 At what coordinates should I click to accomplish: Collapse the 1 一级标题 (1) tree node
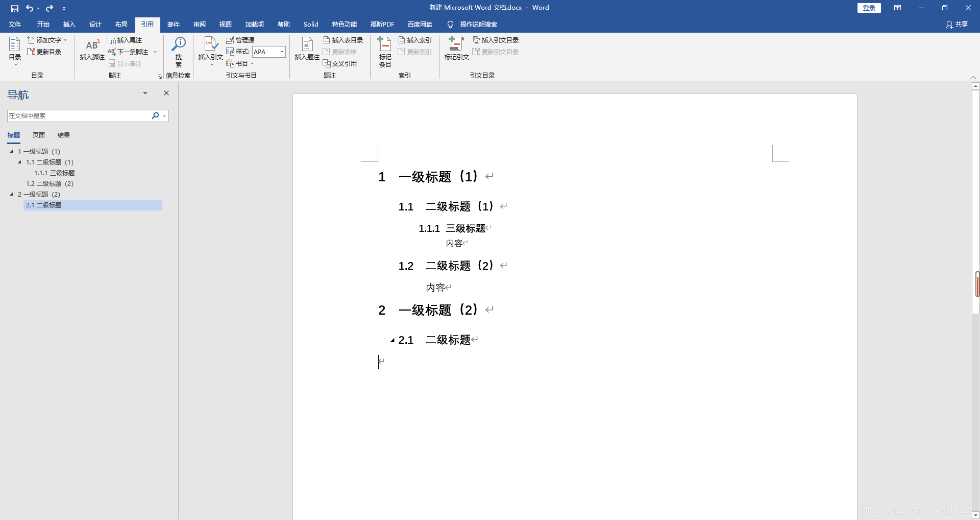pyautogui.click(x=11, y=151)
